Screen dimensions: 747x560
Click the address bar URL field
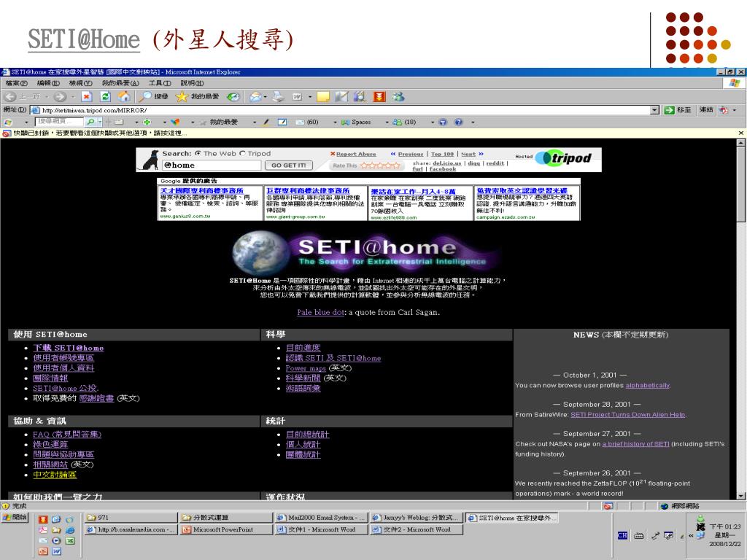tap(341, 110)
